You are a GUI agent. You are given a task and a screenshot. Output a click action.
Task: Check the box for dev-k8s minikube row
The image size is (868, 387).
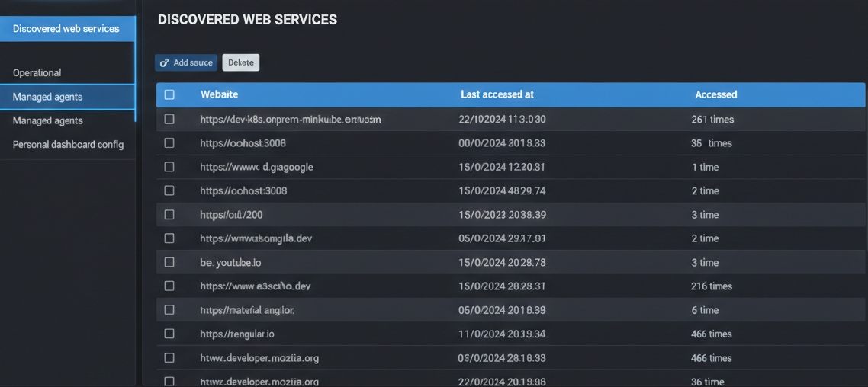click(169, 119)
